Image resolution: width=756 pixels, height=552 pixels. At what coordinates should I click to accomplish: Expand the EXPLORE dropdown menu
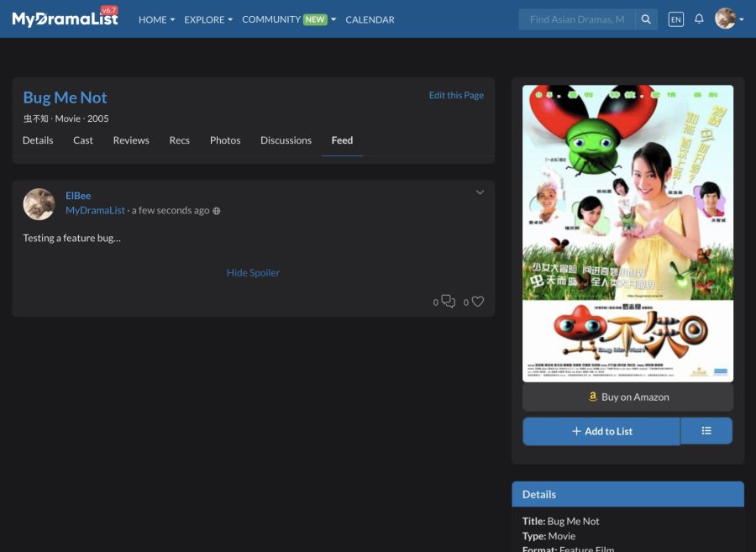coord(208,20)
